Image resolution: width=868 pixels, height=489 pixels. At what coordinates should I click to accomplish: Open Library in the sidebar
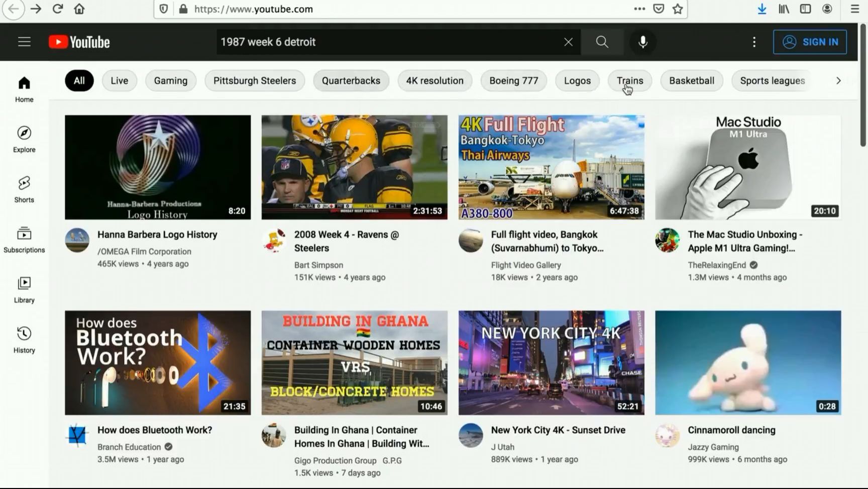(24, 290)
